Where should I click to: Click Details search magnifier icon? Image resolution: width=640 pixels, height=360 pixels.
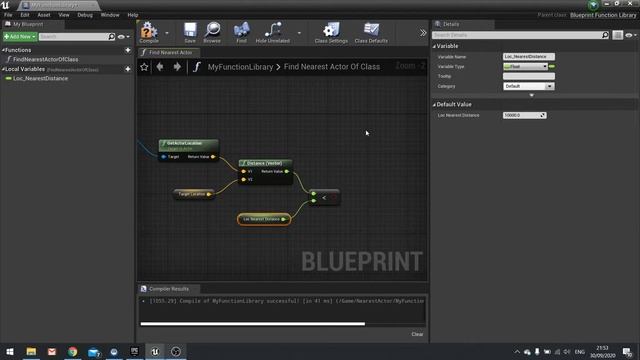(x=605, y=35)
